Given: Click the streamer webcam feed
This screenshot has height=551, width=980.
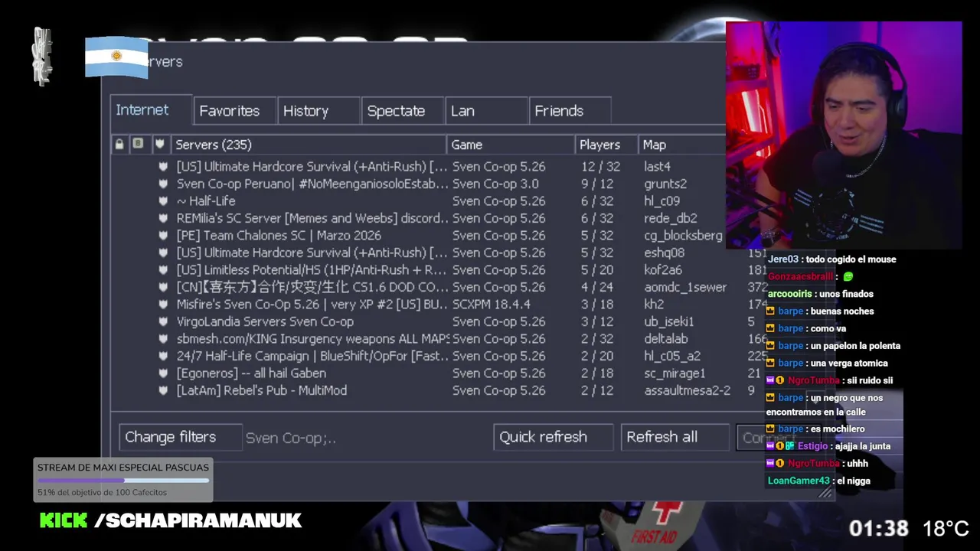Looking at the screenshot, I should point(844,135).
